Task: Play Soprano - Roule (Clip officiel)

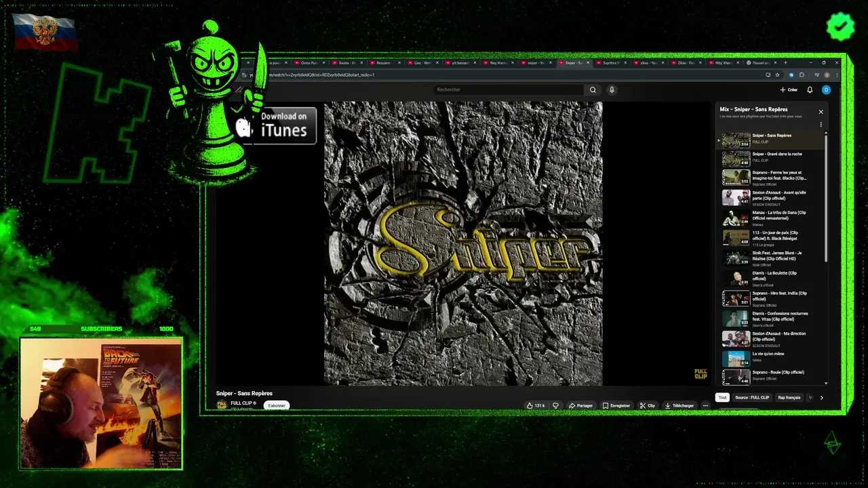Action: coord(772,377)
